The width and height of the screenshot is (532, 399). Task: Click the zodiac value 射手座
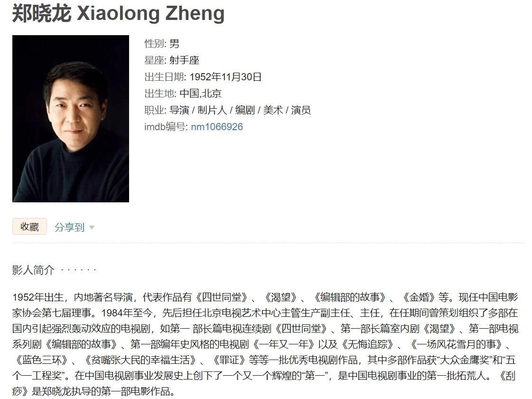(184, 60)
